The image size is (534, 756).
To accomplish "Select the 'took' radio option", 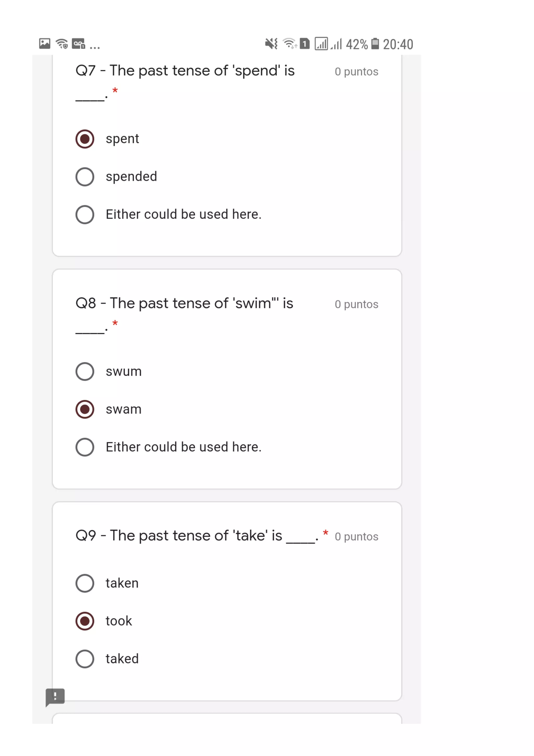I will (85, 621).
